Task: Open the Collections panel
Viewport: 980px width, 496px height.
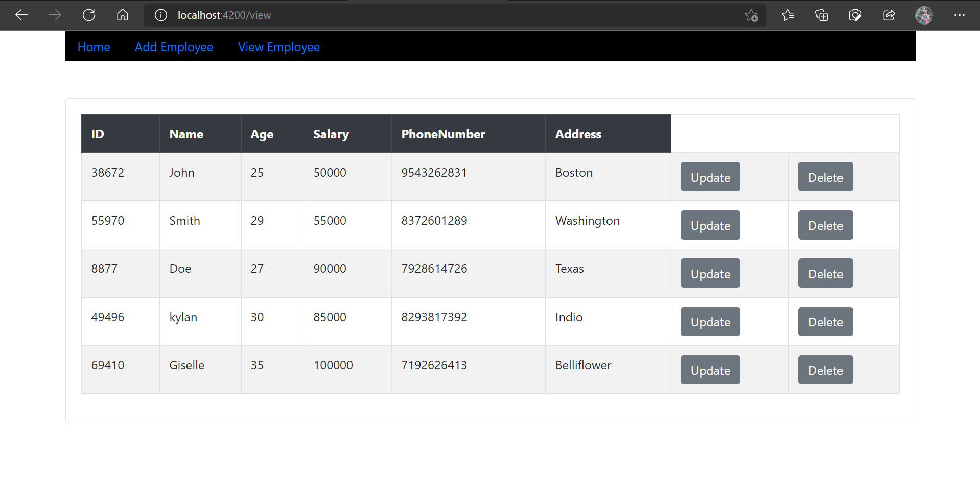Action: [821, 15]
